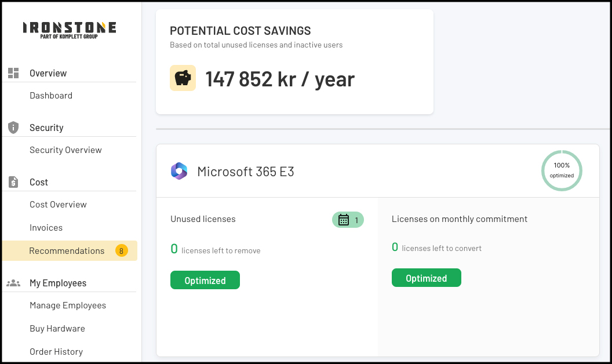Click 'Based on total unused licenses' subtitle

pos(256,45)
